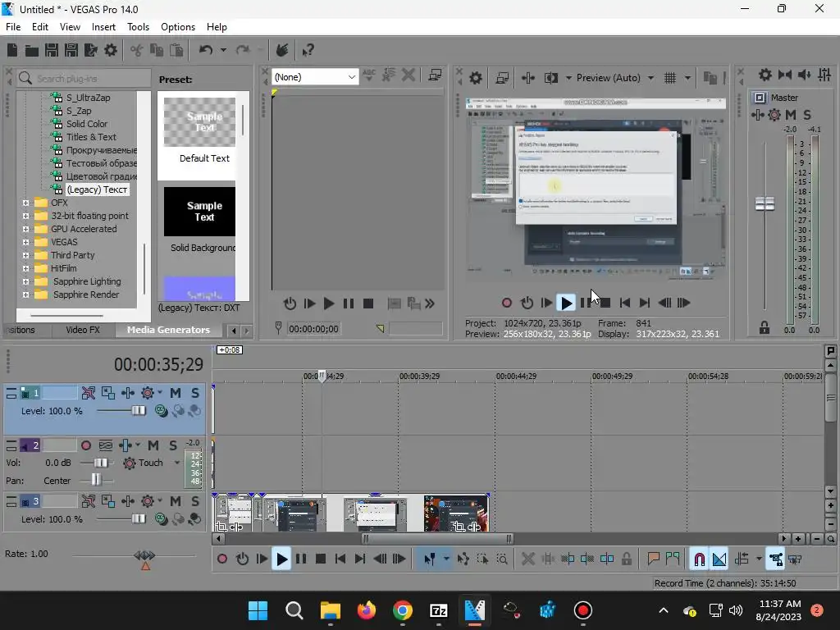
Task: Select the Solid Color generator
Action: (x=87, y=124)
